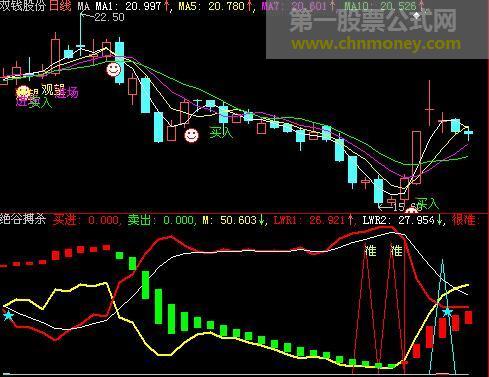
Task: Click the first 准 spike marker
Action: pos(371,250)
